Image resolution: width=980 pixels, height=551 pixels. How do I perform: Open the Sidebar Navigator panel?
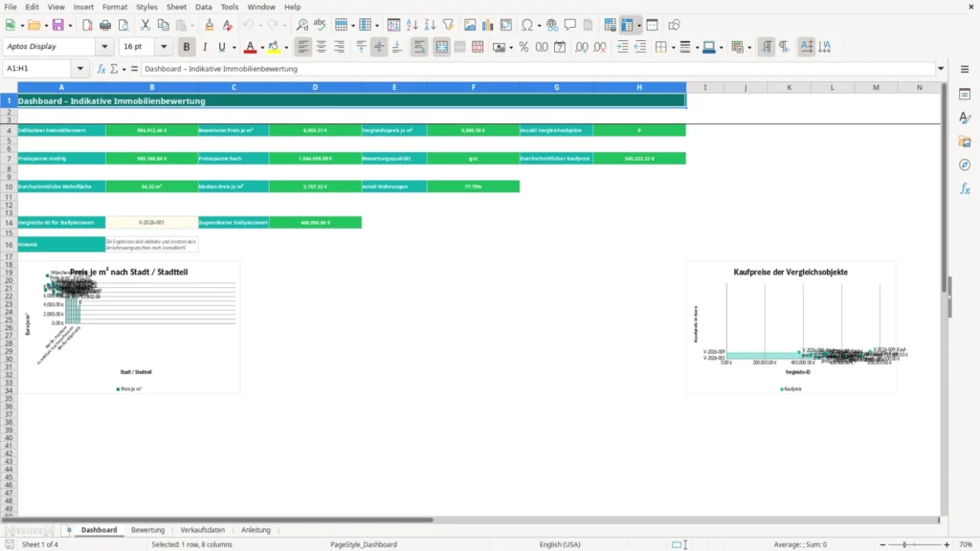(x=965, y=165)
